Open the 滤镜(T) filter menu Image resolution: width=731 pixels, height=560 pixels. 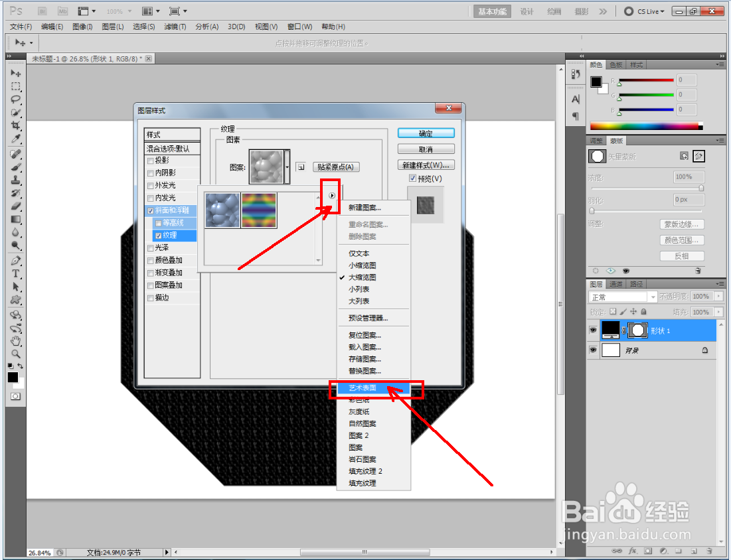click(x=175, y=27)
